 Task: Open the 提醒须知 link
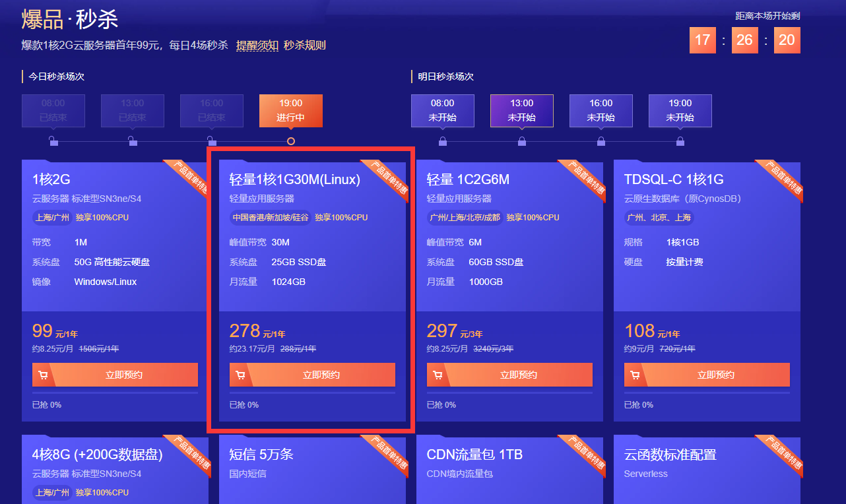tap(257, 46)
